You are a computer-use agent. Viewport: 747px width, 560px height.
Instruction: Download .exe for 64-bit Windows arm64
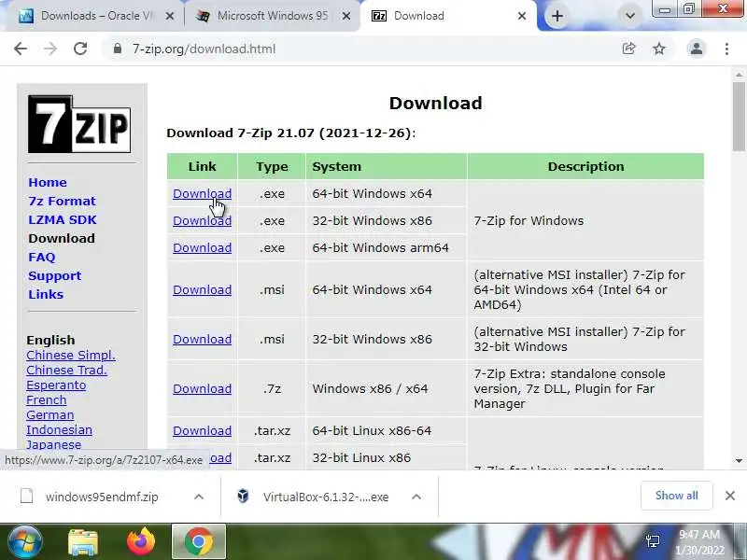point(202,247)
